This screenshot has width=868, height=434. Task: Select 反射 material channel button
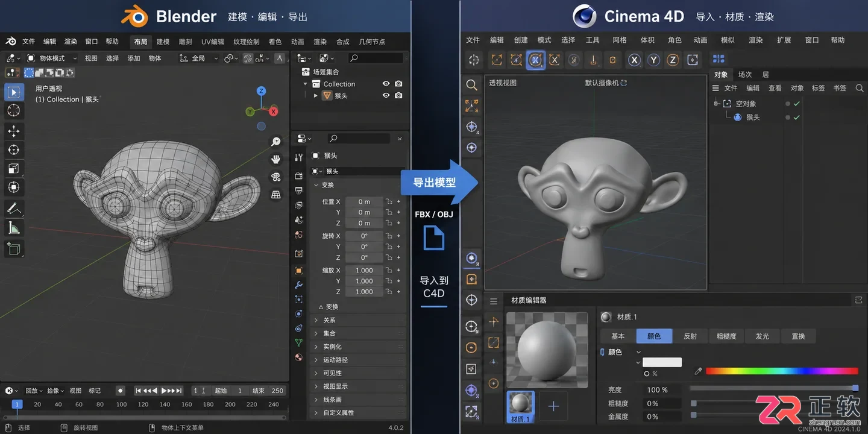pos(690,336)
